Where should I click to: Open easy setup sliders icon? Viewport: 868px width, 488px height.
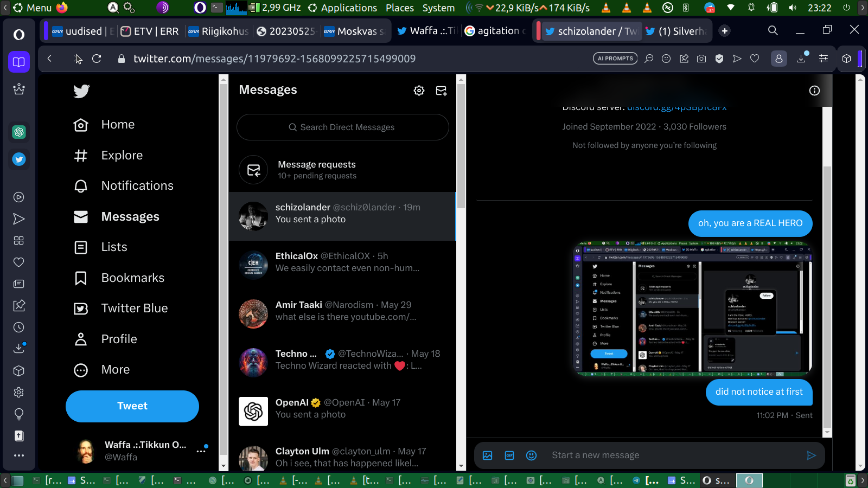tap(824, 59)
